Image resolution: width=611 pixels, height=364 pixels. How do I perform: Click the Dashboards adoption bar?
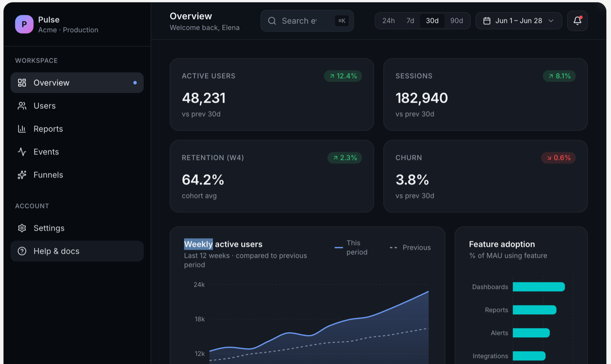[x=539, y=287]
